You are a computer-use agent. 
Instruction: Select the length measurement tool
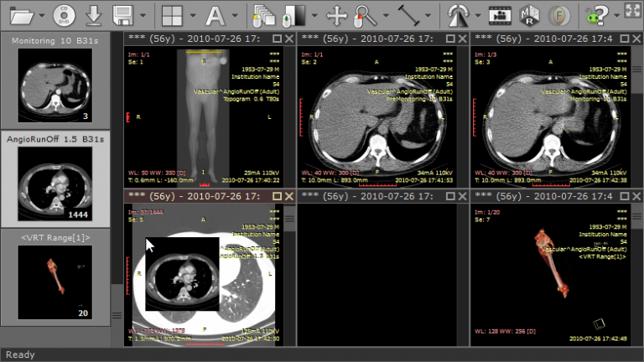click(409, 14)
